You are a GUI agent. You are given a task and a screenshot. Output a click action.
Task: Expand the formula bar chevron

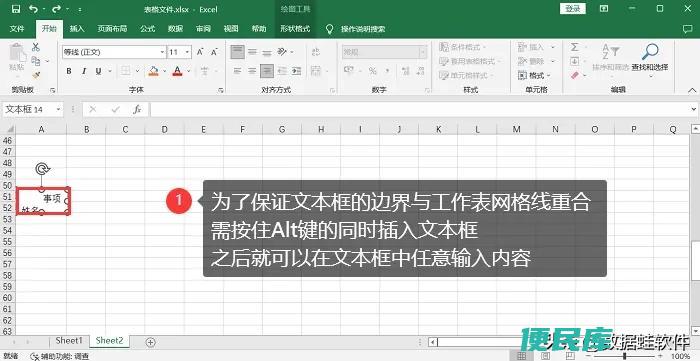click(694, 109)
